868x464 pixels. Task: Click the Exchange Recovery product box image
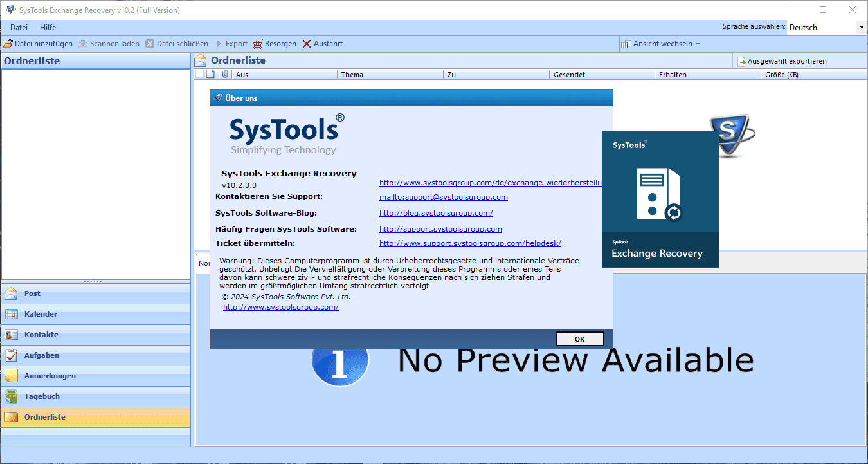coord(660,200)
